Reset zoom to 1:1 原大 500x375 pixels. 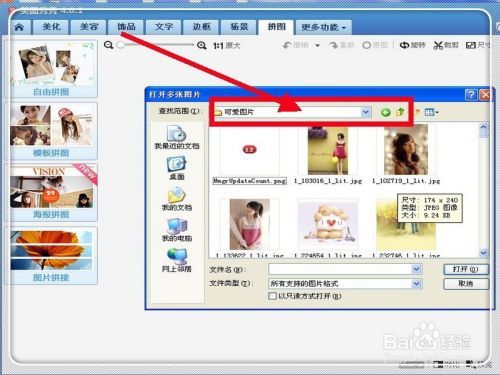coord(226,45)
